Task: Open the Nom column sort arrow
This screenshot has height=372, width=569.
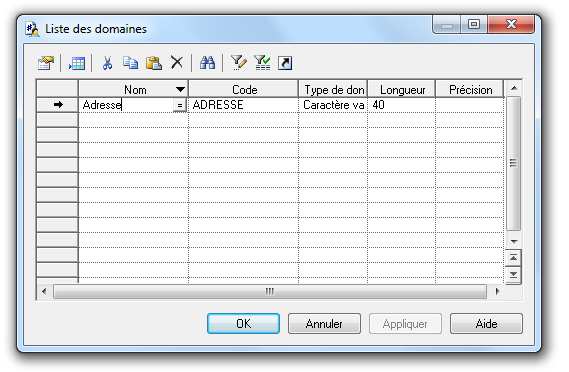Action: pos(180,89)
